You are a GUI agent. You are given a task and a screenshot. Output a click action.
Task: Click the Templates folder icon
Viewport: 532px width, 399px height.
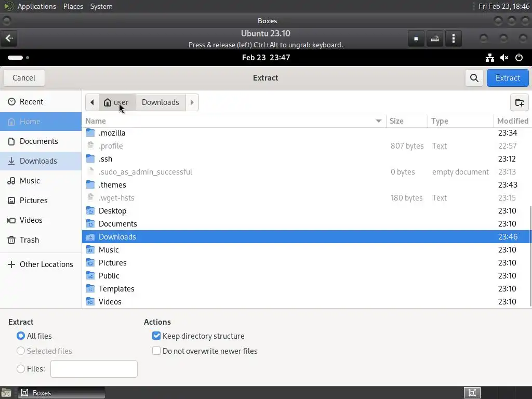[x=90, y=289]
